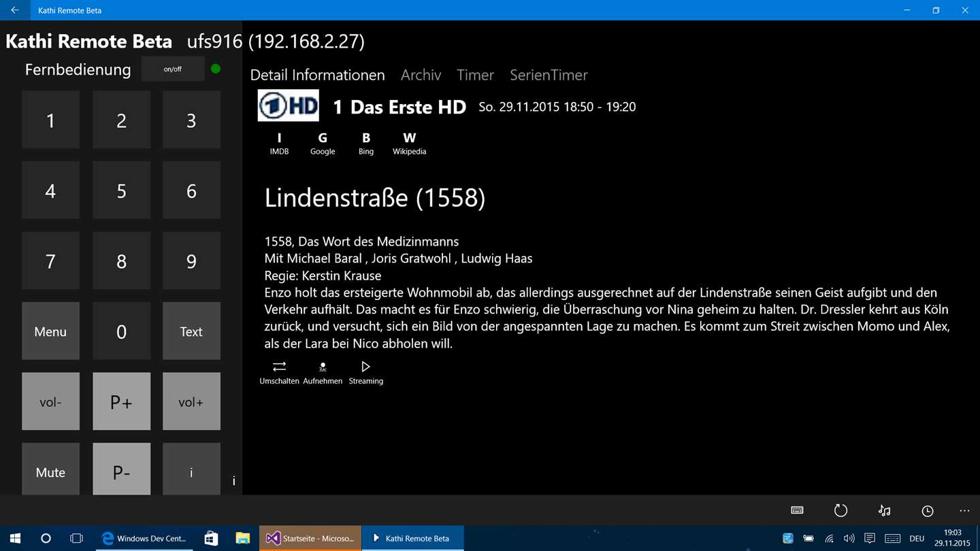Image resolution: width=980 pixels, height=551 pixels.
Task: Open the touch keyboard tray icon
Action: [892, 538]
